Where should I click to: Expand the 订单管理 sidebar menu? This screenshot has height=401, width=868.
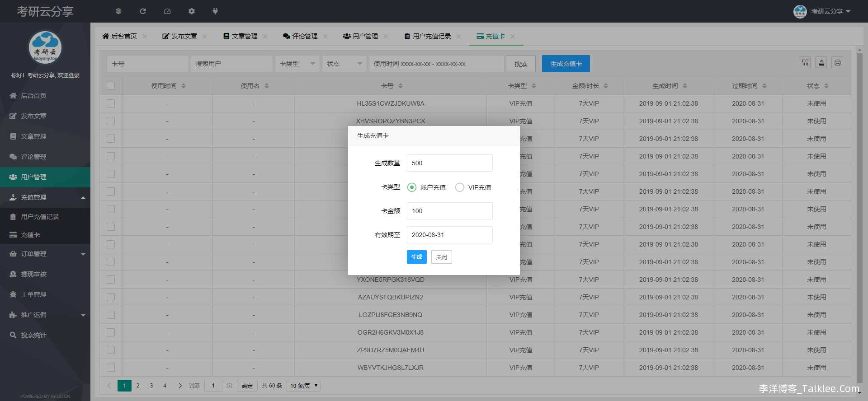[45, 254]
